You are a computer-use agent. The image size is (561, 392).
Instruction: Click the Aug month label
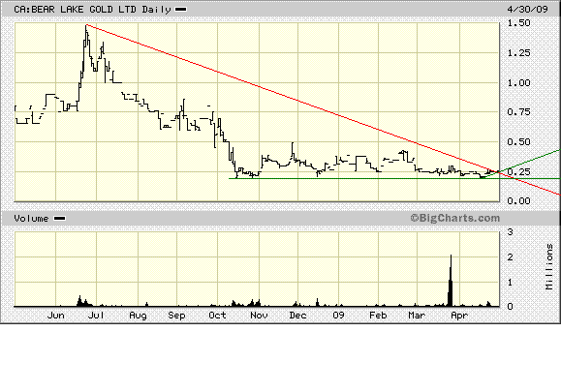point(138,316)
